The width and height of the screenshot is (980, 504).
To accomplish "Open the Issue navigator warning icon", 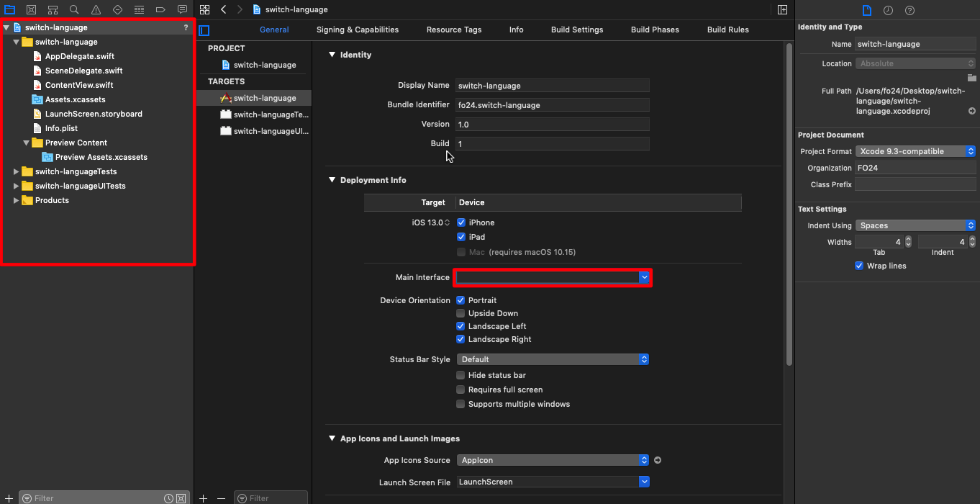I will tap(96, 9).
